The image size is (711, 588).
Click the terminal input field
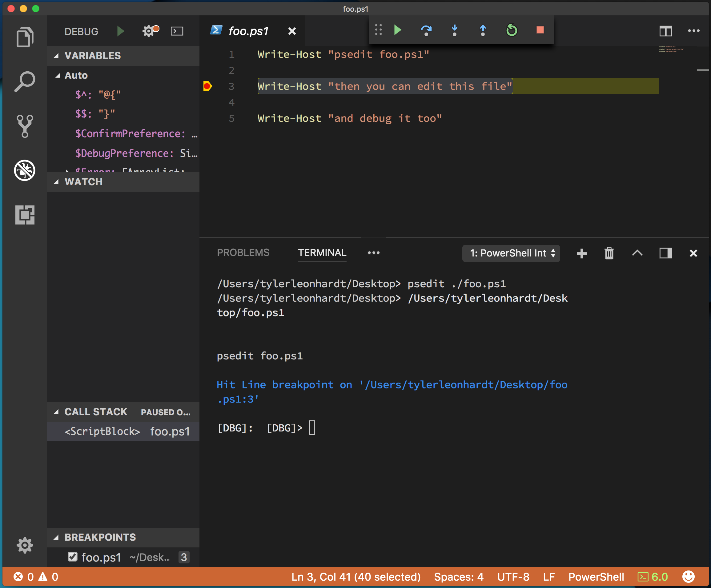click(312, 427)
